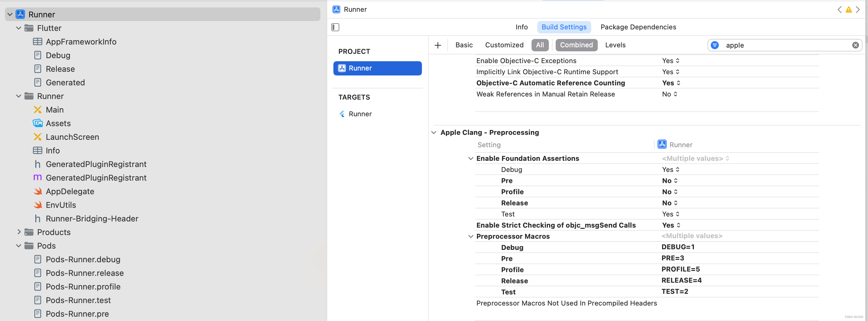Collapse the Runner group folder

19,96
